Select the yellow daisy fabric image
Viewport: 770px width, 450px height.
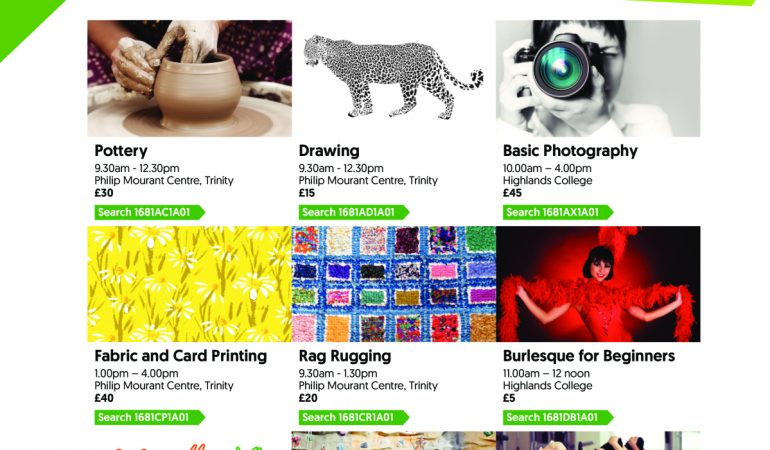point(190,284)
